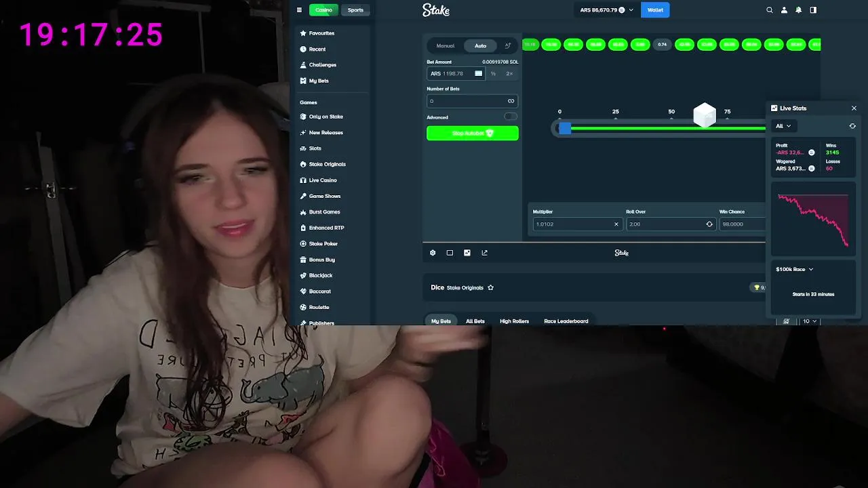Open the 10 rows-per-page dropdown

(x=810, y=321)
